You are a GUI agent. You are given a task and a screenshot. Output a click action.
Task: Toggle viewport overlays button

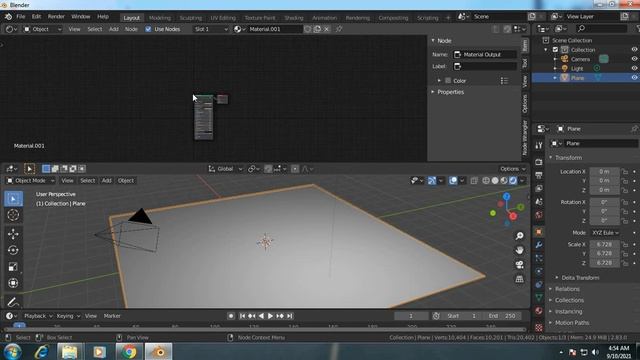coord(453,180)
